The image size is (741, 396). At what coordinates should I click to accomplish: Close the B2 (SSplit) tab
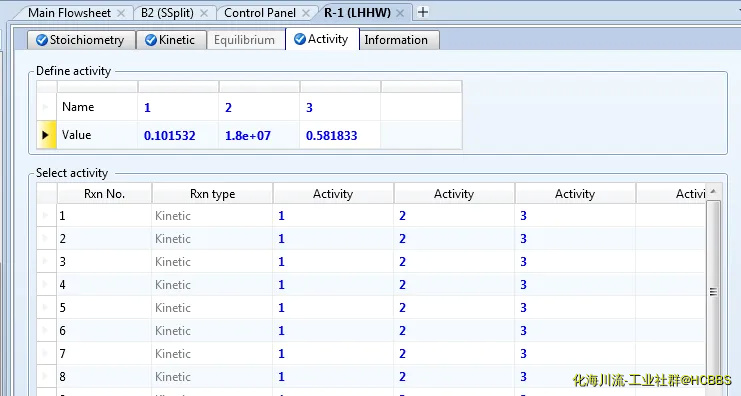click(x=204, y=13)
